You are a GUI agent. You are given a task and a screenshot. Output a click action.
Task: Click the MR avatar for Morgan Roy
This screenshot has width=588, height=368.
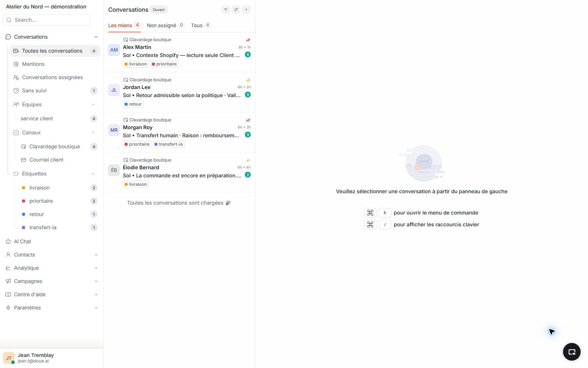click(114, 130)
